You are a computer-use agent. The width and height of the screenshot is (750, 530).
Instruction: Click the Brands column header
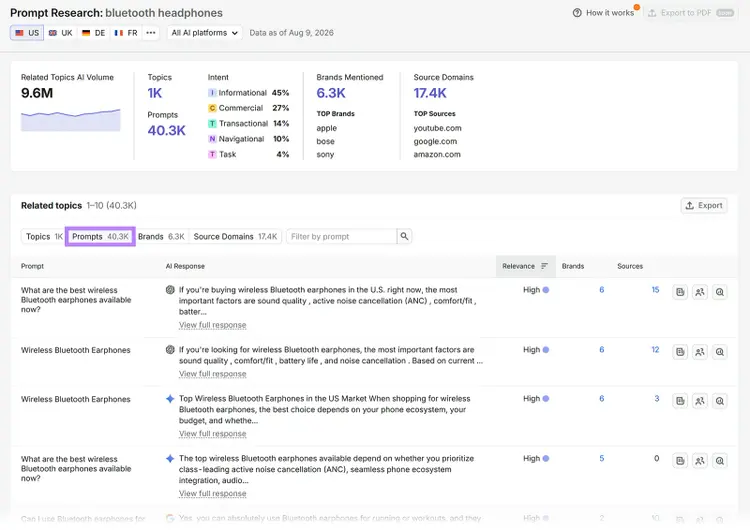(x=573, y=266)
